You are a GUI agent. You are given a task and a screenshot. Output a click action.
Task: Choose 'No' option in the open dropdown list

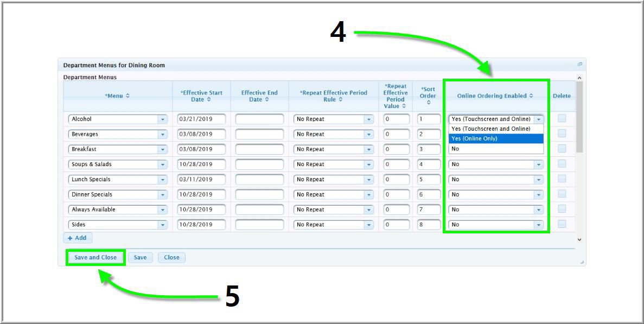pyautogui.click(x=495, y=149)
